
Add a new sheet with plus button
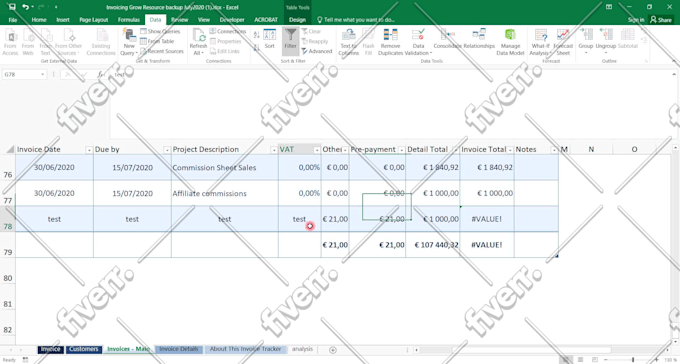(x=333, y=350)
